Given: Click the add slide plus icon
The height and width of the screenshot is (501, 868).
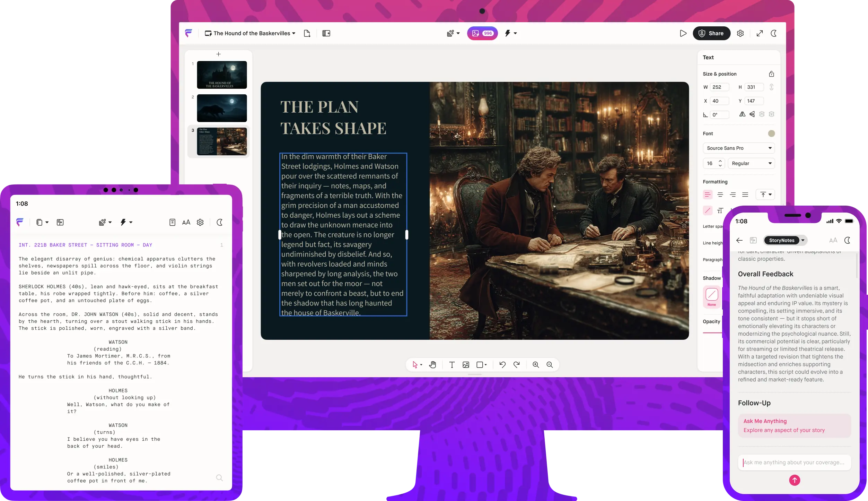Looking at the screenshot, I should [x=218, y=54].
